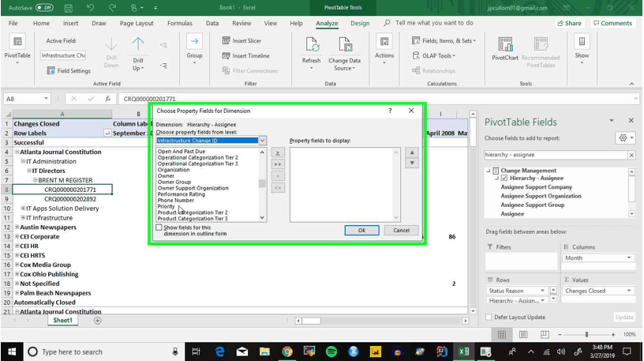Open Change Data Source

(344, 54)
